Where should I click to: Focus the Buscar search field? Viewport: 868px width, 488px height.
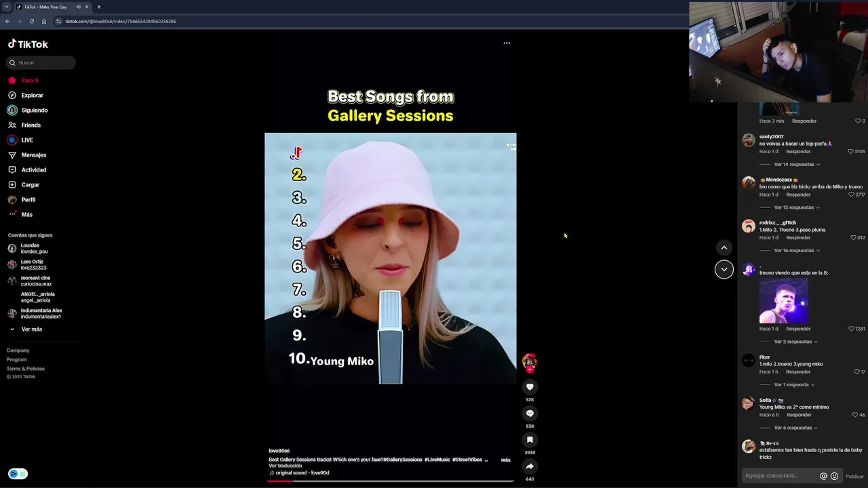41,62
